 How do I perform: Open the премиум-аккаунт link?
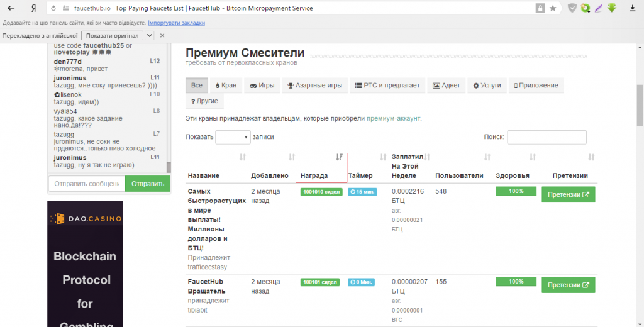393,118
